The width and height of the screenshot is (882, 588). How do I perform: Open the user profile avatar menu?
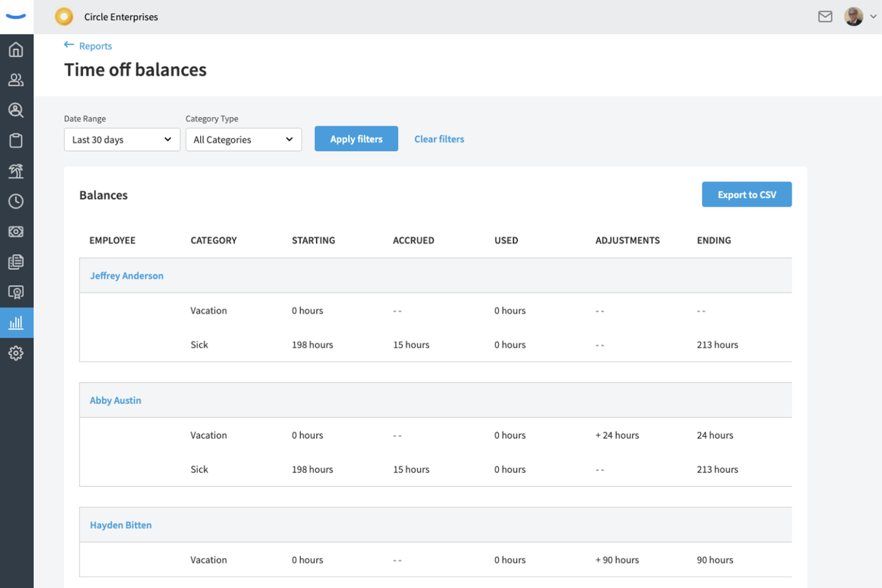(859, 17)
